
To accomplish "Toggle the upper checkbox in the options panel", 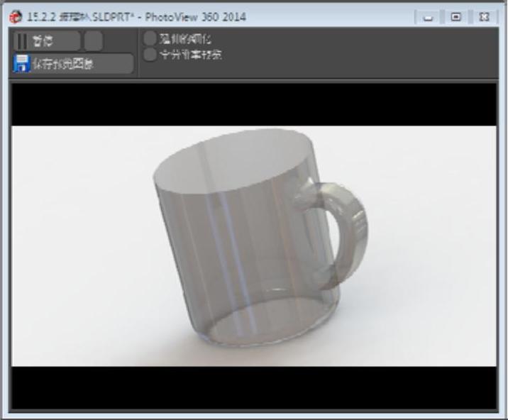I will coord(150,38).
